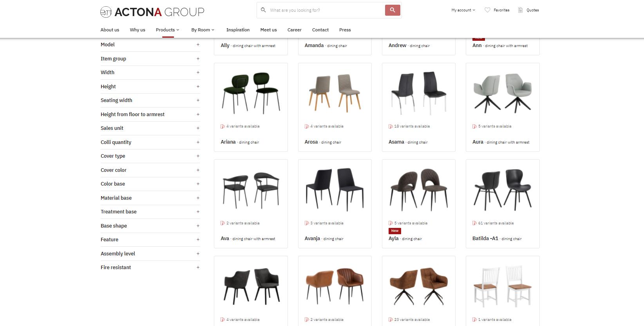
Task: Expand the Width filter
Action: tap(150, 73)
